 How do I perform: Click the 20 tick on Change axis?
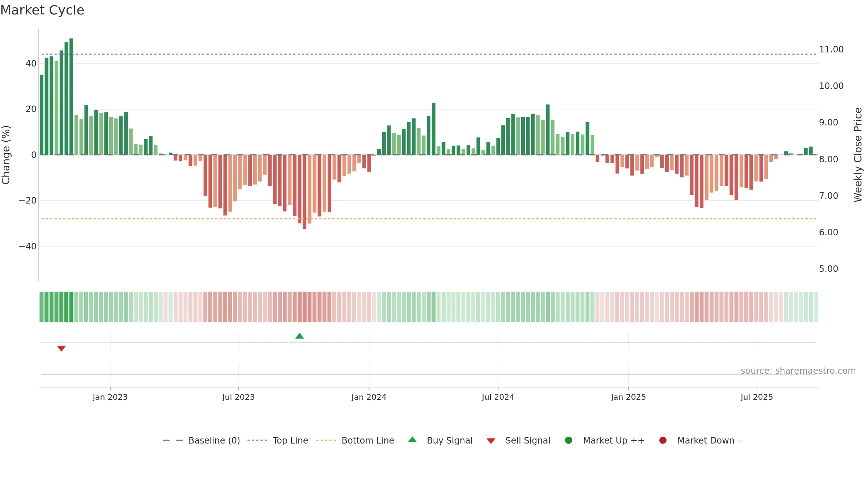31,109
